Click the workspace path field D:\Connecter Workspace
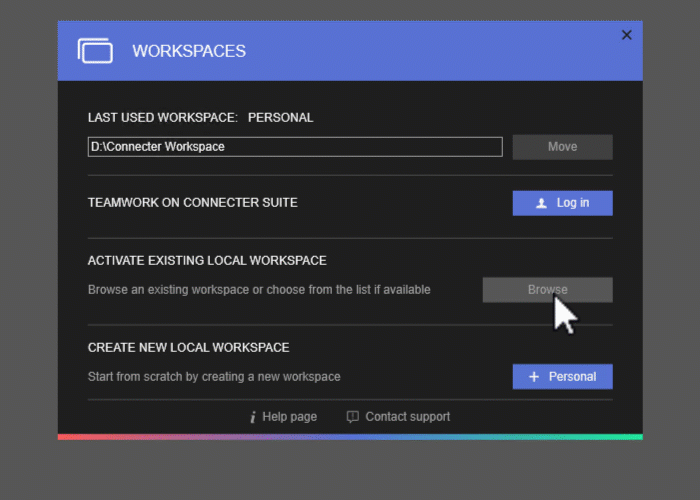Screen dimensions: 700x500 click(x=295, y=147)
